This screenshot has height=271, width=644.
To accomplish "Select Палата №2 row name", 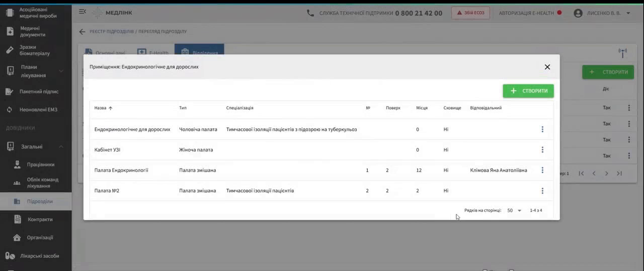I will pos(107,191).
